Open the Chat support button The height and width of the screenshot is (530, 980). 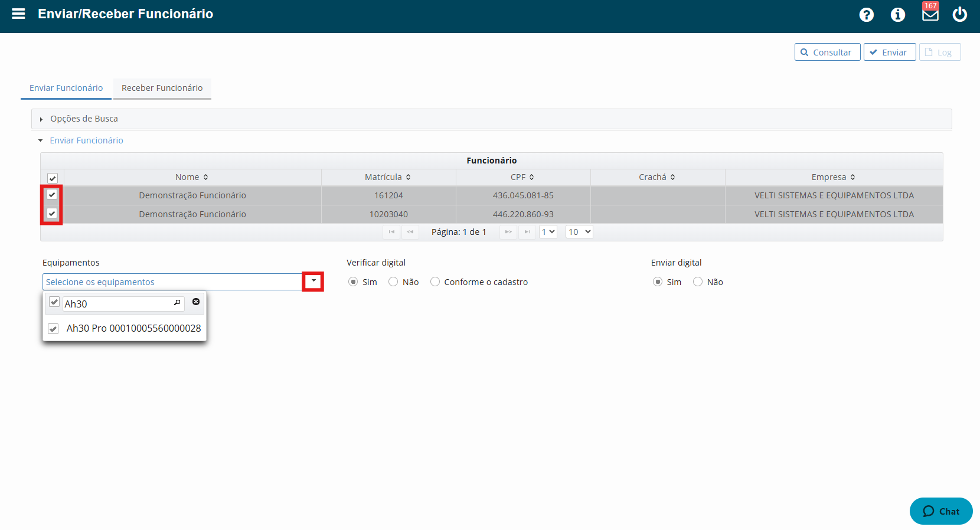941,511
